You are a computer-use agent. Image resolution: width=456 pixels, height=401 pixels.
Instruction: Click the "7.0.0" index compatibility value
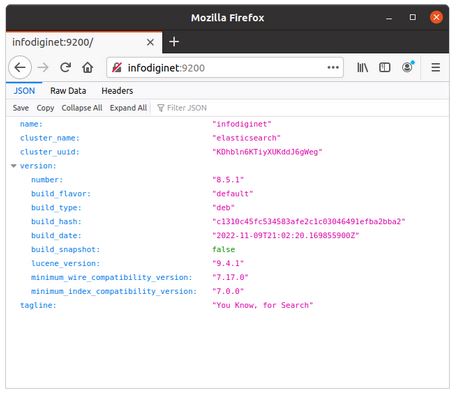(x=228, y=291)
